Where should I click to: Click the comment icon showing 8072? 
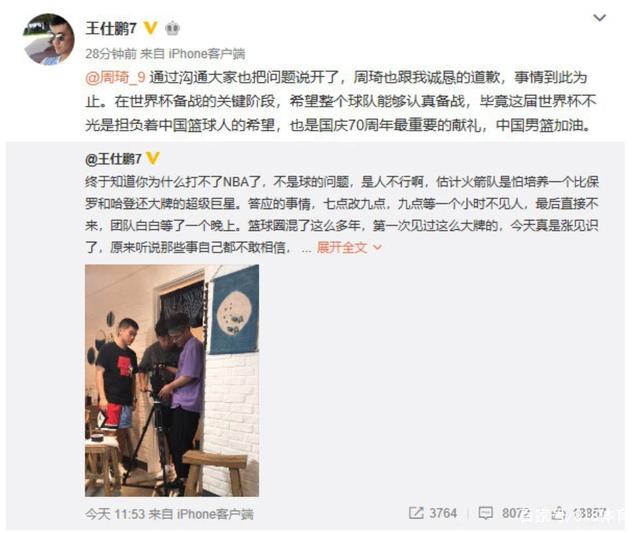pyautogui.click(x=485, y=513)
